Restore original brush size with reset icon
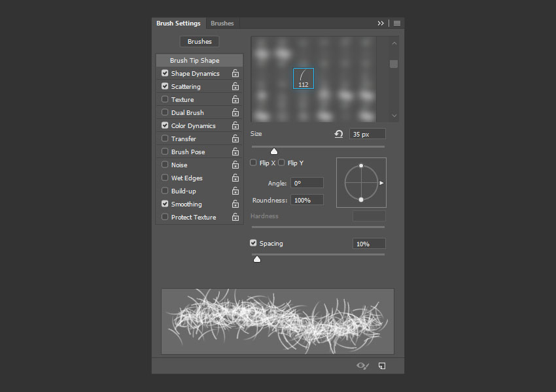Image resolution: width=556 pixels, height=392 pixels. [339, 134]
